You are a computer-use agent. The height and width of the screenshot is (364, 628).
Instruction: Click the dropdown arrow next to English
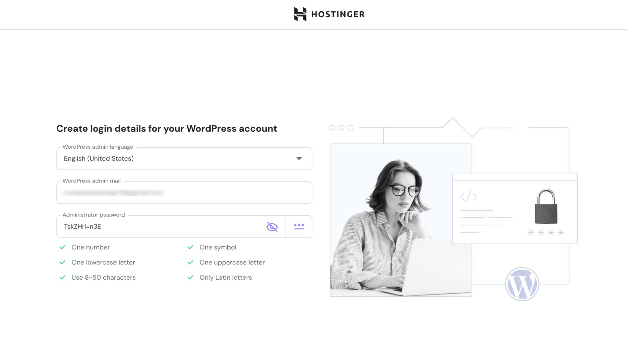point(299,158)
